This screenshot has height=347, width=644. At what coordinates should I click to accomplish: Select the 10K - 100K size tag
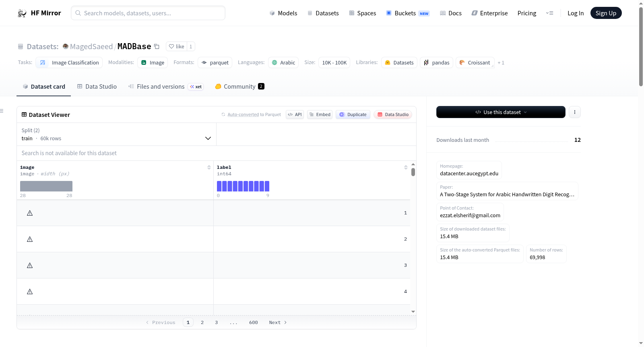(x=334, y=63)
